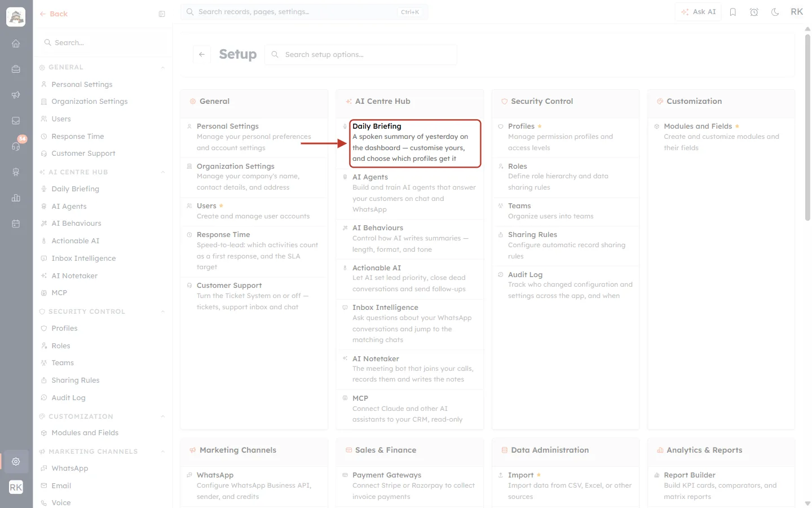Collapse the CUSTOMIZATION sidebar section
The image size is (812, 508).
pos(163,417)
